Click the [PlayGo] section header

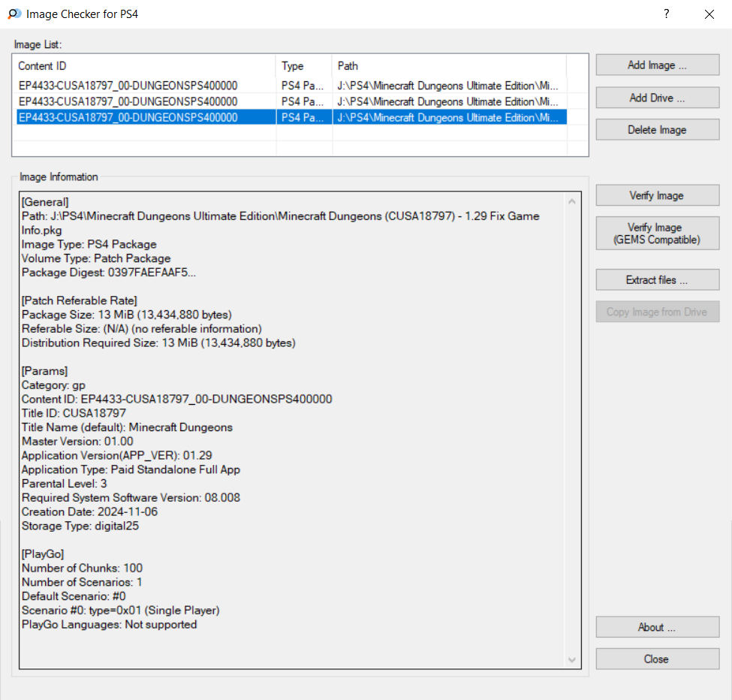(x=43, y=554)
